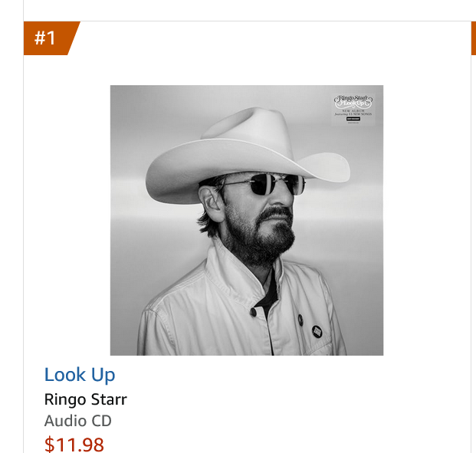Screen dimensions: 476x453
Task: Click the $11.98 price
Action: (74, 444)
